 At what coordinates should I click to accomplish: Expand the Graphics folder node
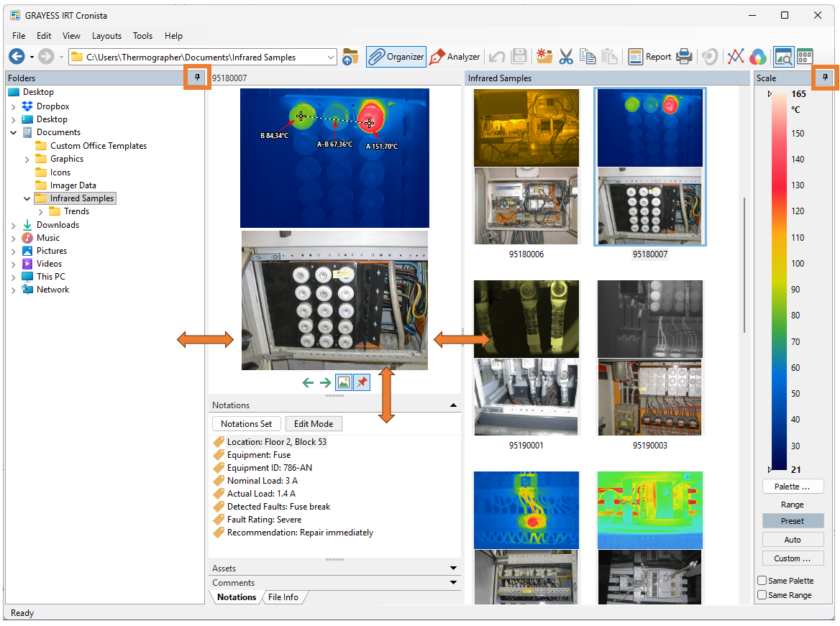pos(27,159)
